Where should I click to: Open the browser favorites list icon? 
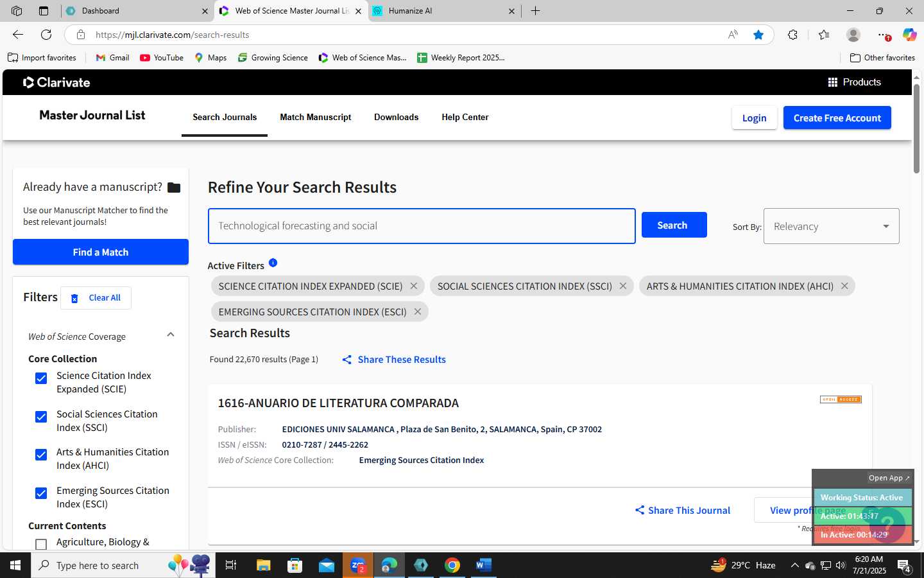tap(824, 35)
